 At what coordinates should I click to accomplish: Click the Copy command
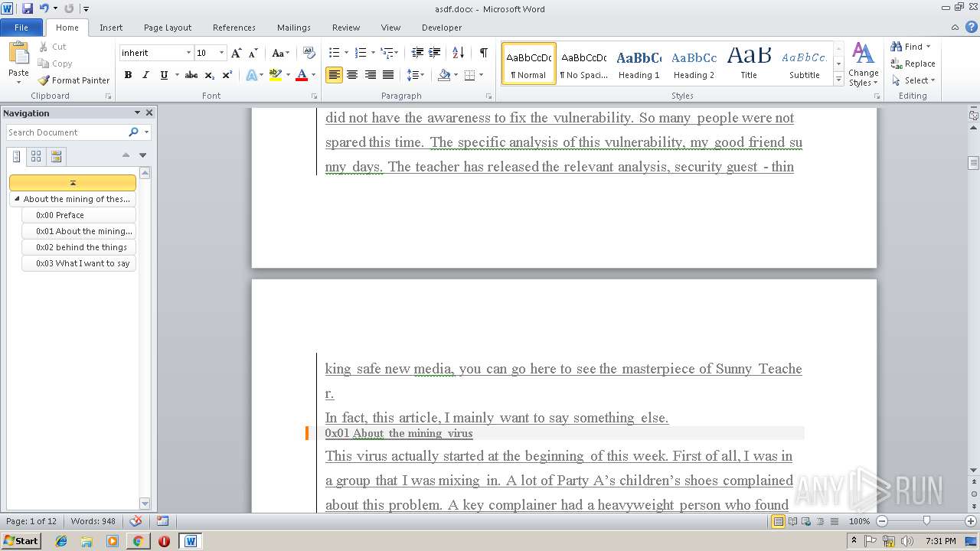[55, 64]
